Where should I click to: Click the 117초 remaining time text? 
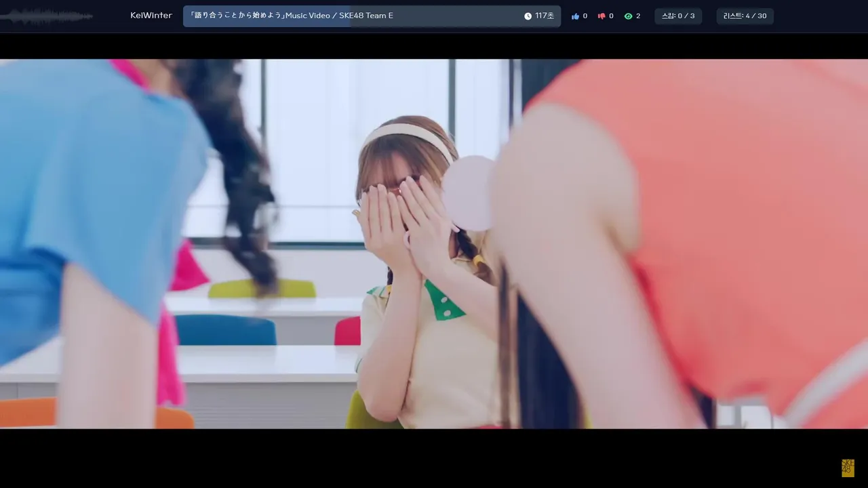pyautogui.click(x=545, y=16)
